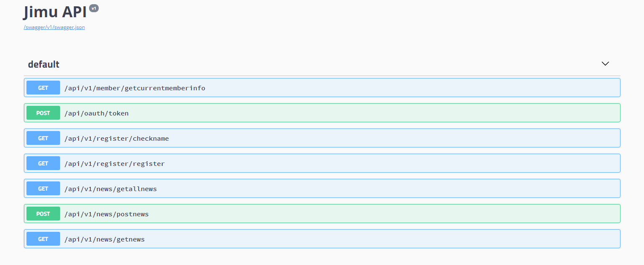Expand /api/v1/news/getallnews endpoint path
The width and height of the screenshot is (644, 265).
pos(110,189)
